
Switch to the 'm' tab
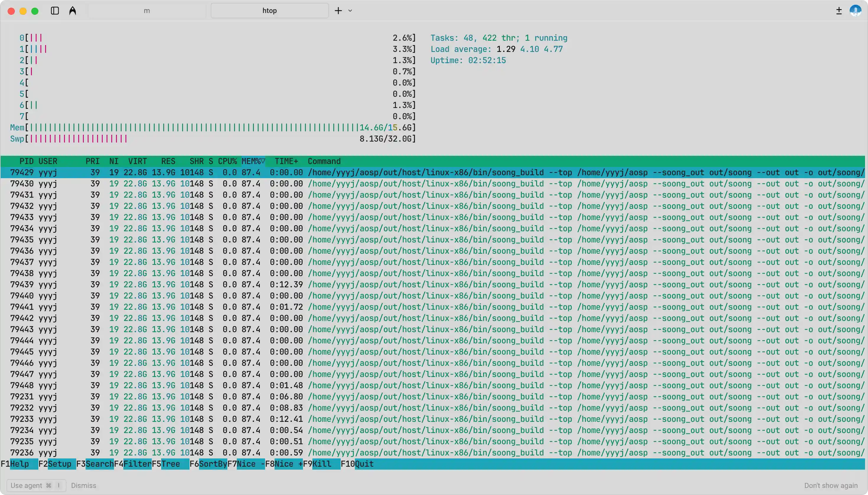[146, 11]
